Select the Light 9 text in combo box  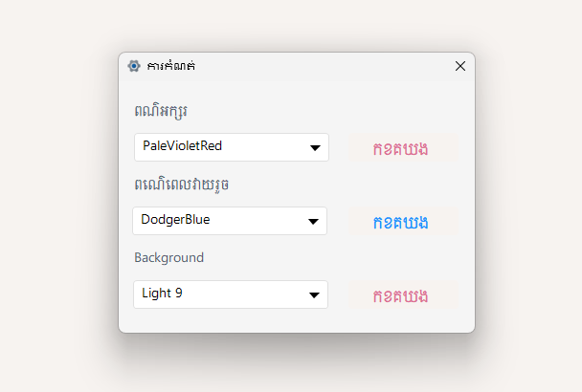pos(162,294)
